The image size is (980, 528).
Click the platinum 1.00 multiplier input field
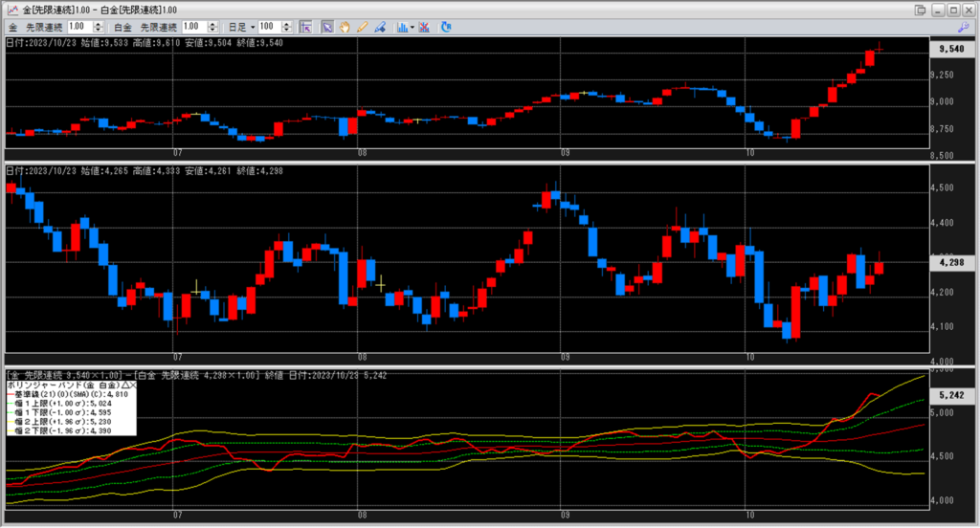[x=191, y=27]
